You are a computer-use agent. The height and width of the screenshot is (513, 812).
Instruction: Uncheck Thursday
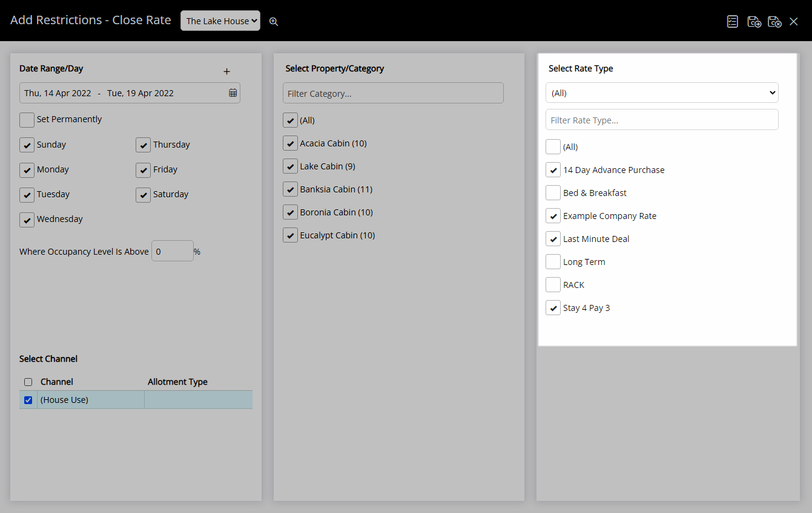click(143, 145)
